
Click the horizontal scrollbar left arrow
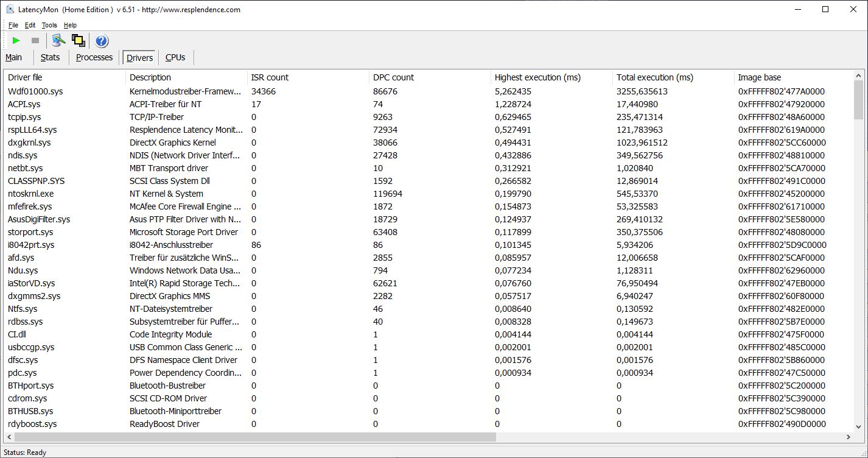point(9,437)
